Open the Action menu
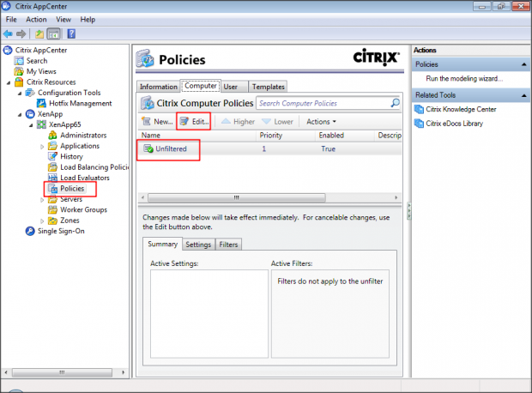The height and width of the screenshot is (393, 532). coord(36,20)
